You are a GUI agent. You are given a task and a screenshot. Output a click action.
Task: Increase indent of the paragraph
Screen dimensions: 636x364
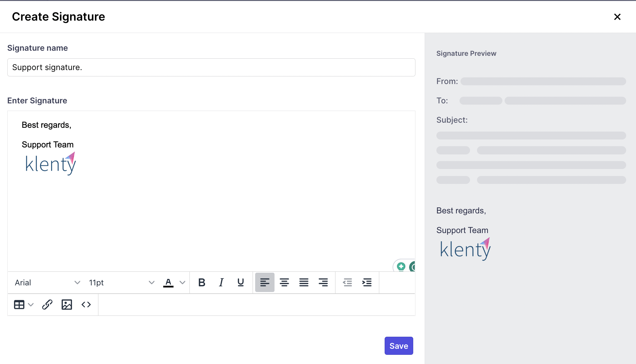[x=367, y=282]
